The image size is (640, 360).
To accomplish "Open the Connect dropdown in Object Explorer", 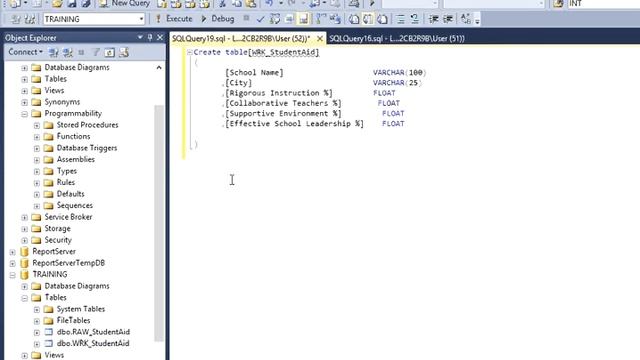I will click(25, 52).
